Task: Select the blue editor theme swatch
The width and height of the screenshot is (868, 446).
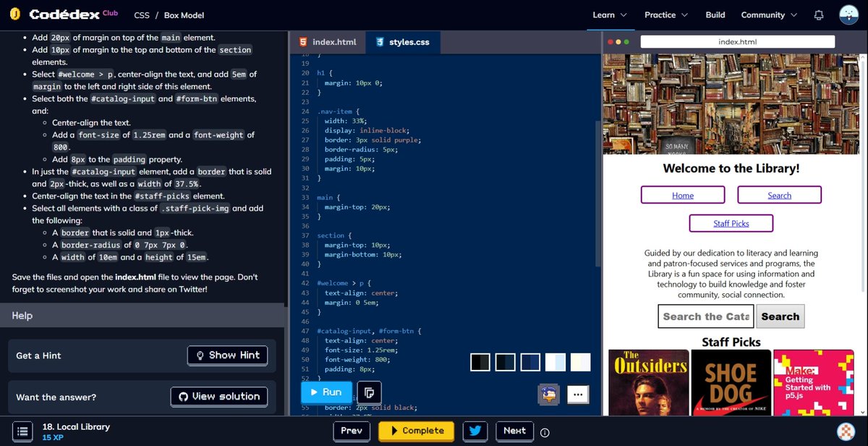Action: [530, 362]
